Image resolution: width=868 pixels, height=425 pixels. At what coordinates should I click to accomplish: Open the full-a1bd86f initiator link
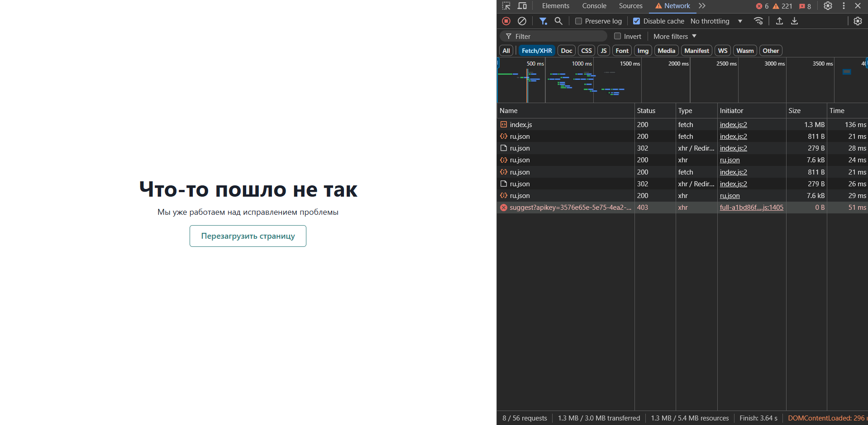(751, 208)
